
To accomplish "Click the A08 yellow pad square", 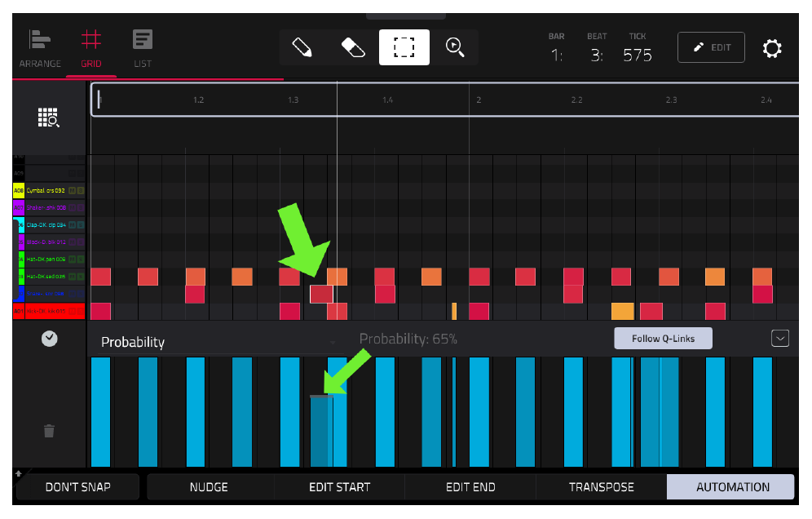I will 19,190.
